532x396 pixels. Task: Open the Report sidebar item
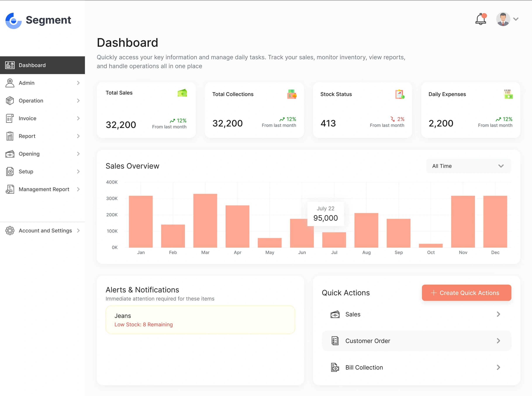pos(27,136)
